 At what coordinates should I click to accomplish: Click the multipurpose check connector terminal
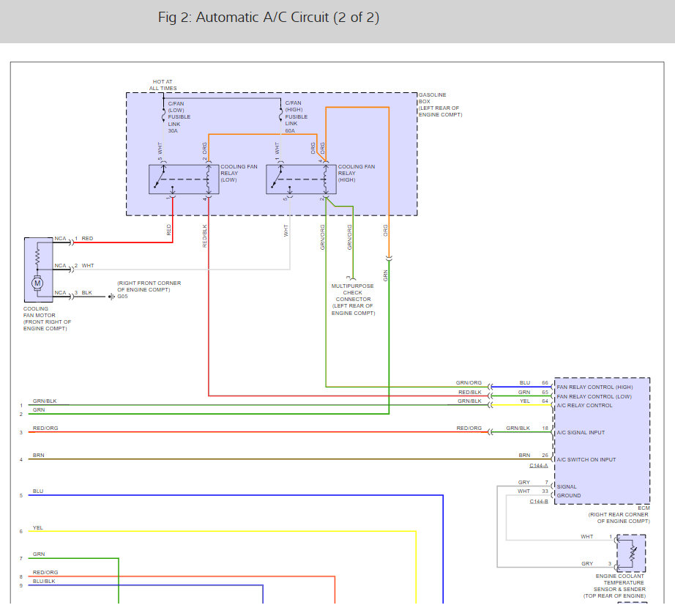click(353, 279)
